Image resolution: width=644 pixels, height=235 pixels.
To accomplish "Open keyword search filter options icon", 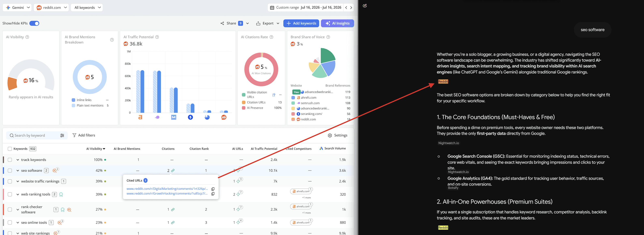I will tap(62, 136).
